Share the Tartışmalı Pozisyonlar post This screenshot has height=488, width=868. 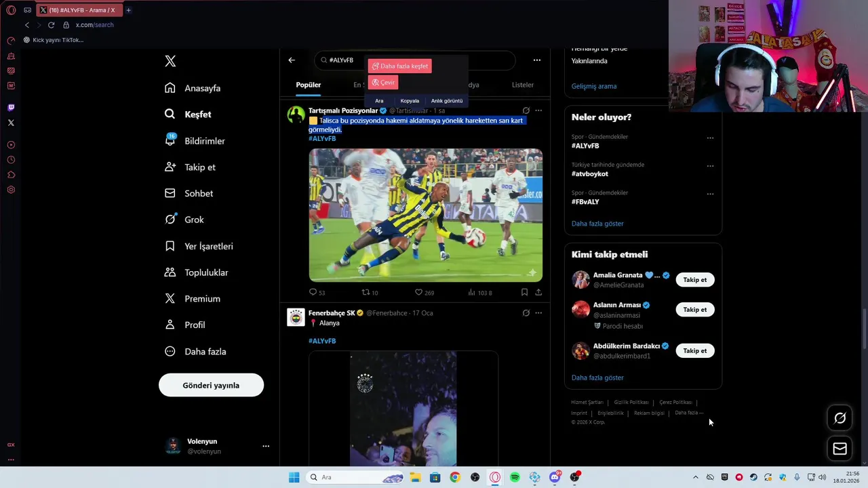[x=538, y=292]
